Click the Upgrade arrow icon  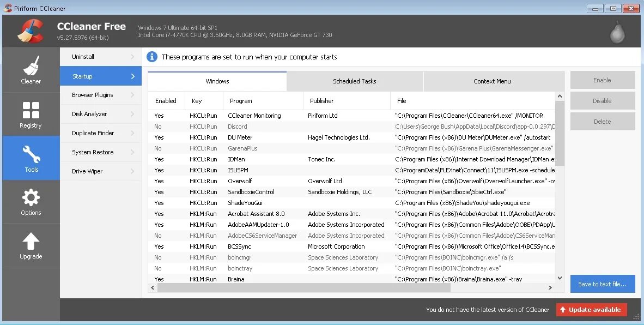[31, 241]
